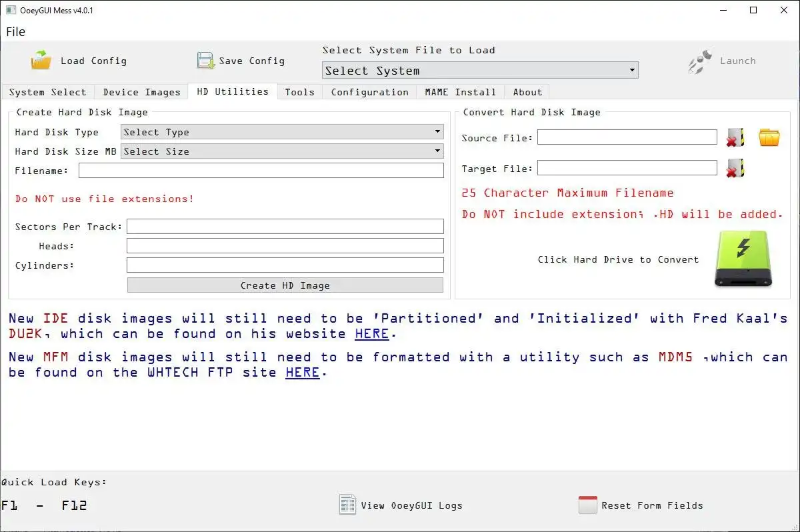Click the Reset Form Fields icon
Viewport: 800px width, 532px height.
[588, 505]
